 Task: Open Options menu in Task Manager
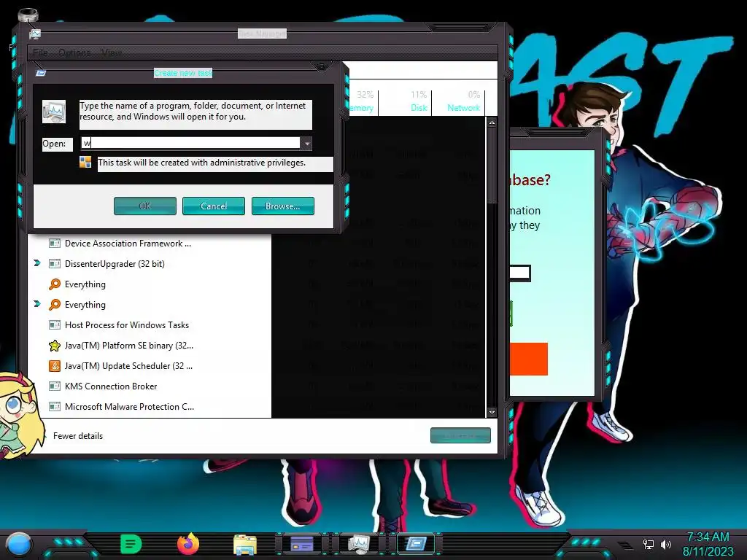coord(74,52)
